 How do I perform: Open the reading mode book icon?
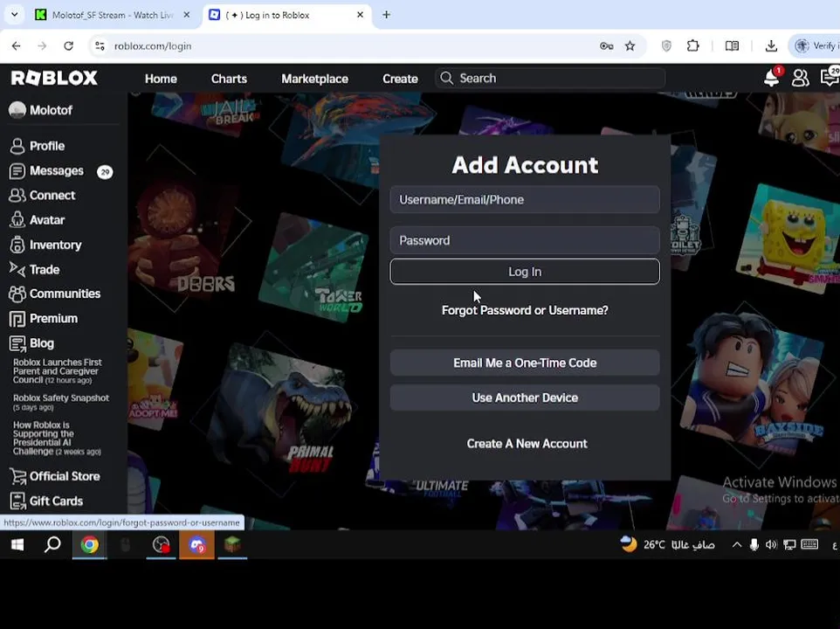tap(732, 46)
